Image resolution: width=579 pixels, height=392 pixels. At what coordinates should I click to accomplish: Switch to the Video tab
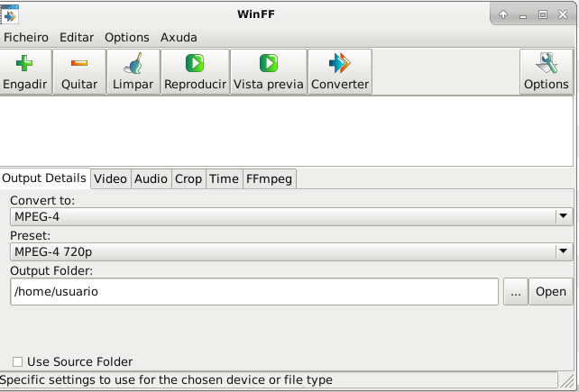click(110, 178)
